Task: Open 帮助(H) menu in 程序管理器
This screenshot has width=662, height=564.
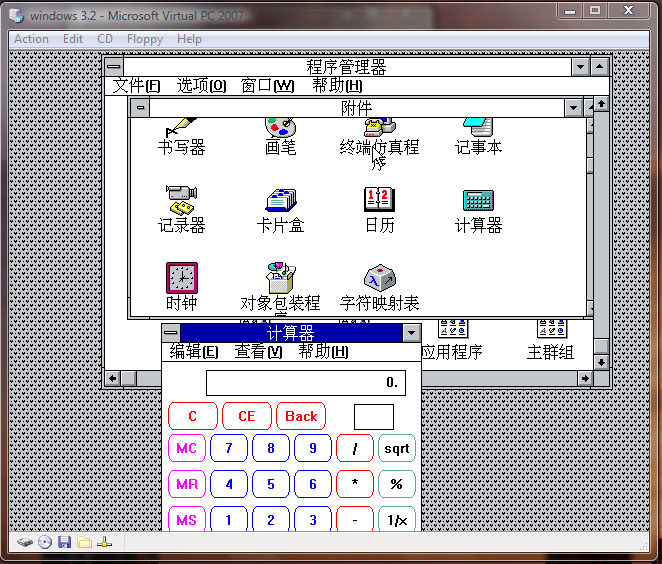Action: 337,86
